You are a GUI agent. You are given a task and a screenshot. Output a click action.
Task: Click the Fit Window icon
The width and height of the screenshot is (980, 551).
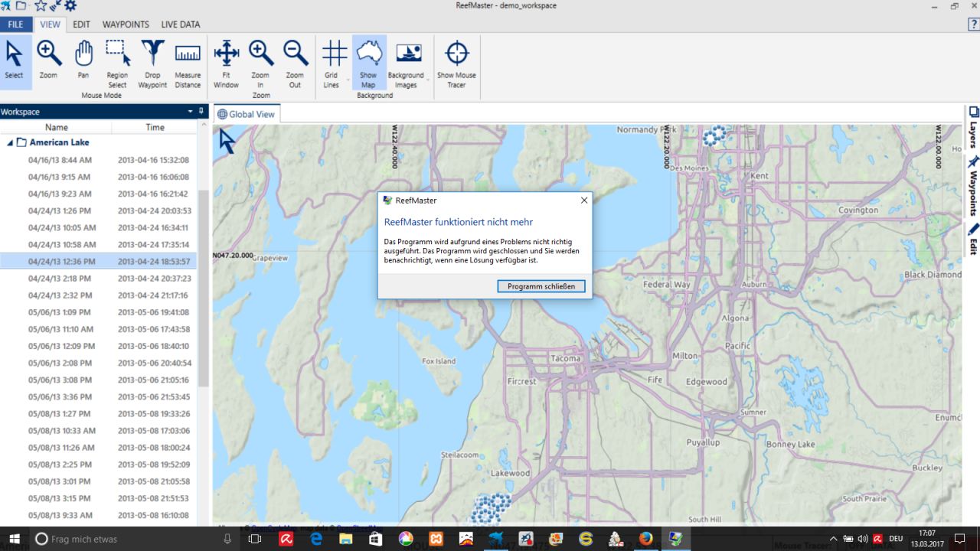(226, 60)
